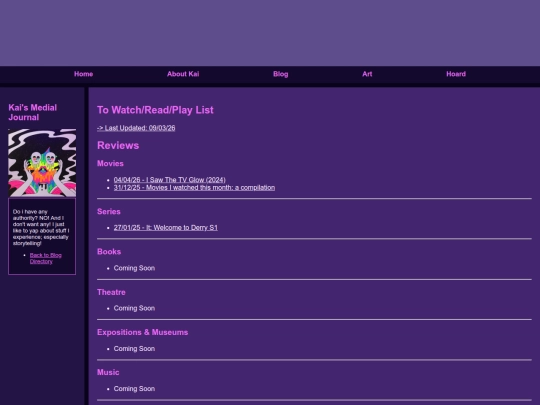Image resolution: width=540 pixels, height=405 pixels.
Task: Click the Music subheading
Action: (x=108, y=372)
